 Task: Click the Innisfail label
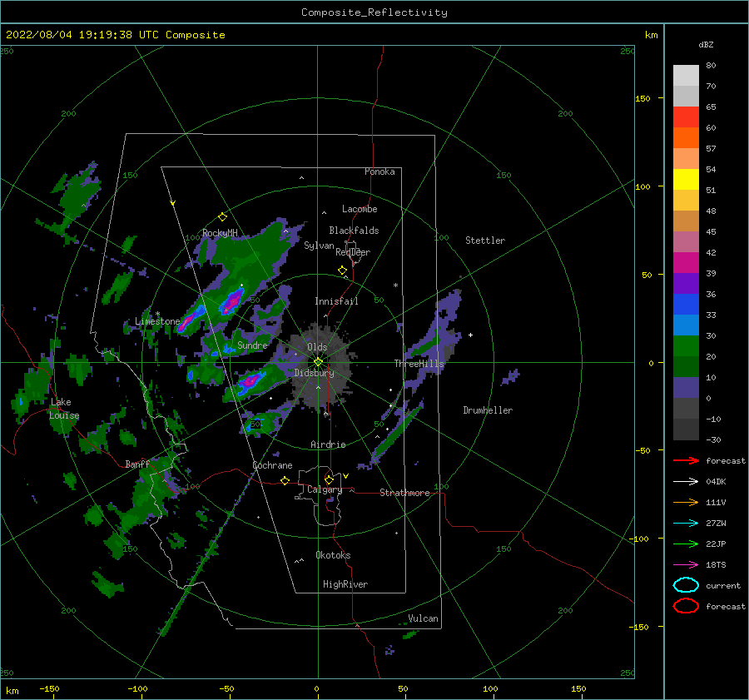pos(336,301)
